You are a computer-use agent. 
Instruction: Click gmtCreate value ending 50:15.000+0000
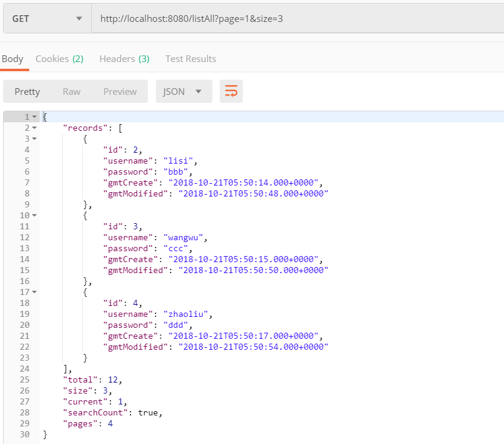[243, 259]
